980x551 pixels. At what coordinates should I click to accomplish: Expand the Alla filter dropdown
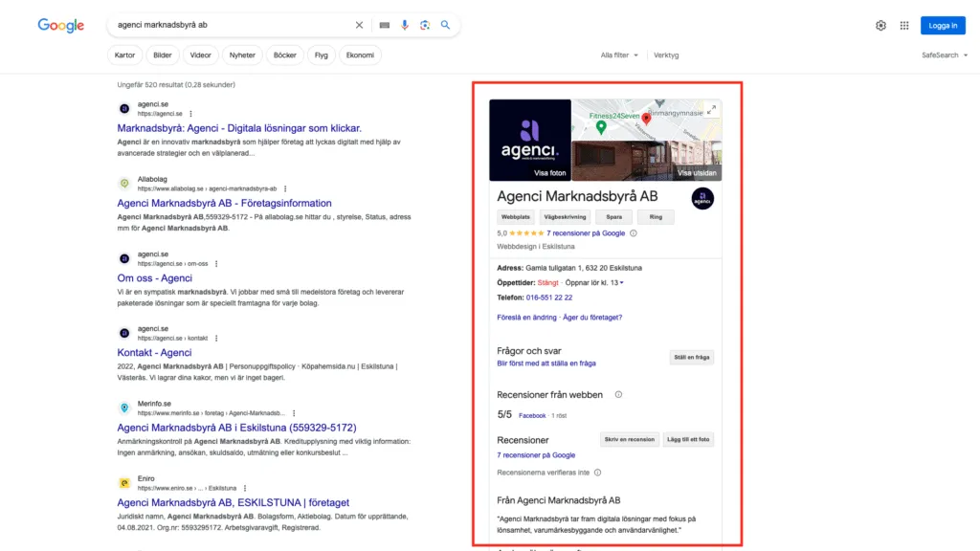(x=619, y=55)
